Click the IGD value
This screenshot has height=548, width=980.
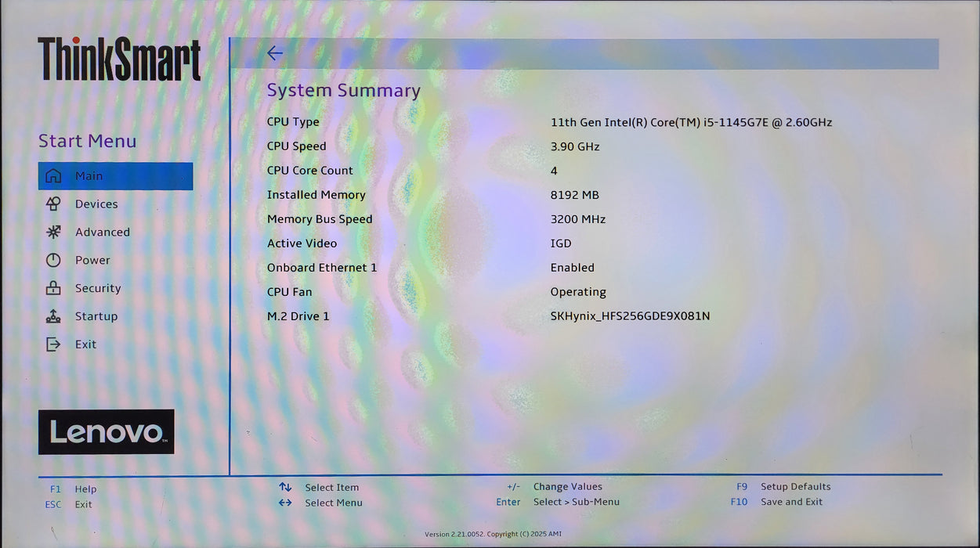561,243
